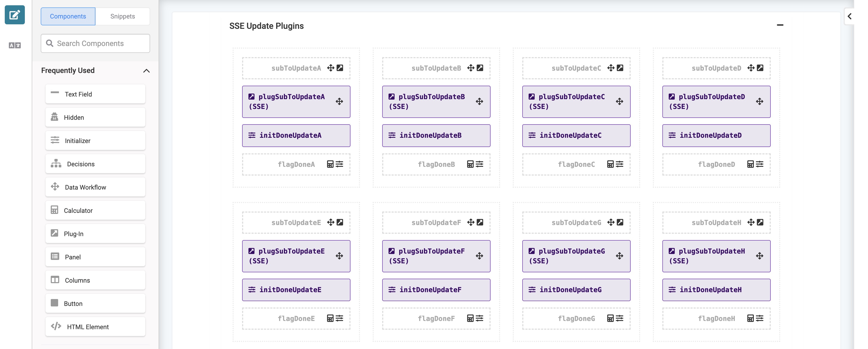The height and width of the screenshot is (349, 868).
Task: Click the initializer icon beside flagDoneC
Action: [620, 164]
